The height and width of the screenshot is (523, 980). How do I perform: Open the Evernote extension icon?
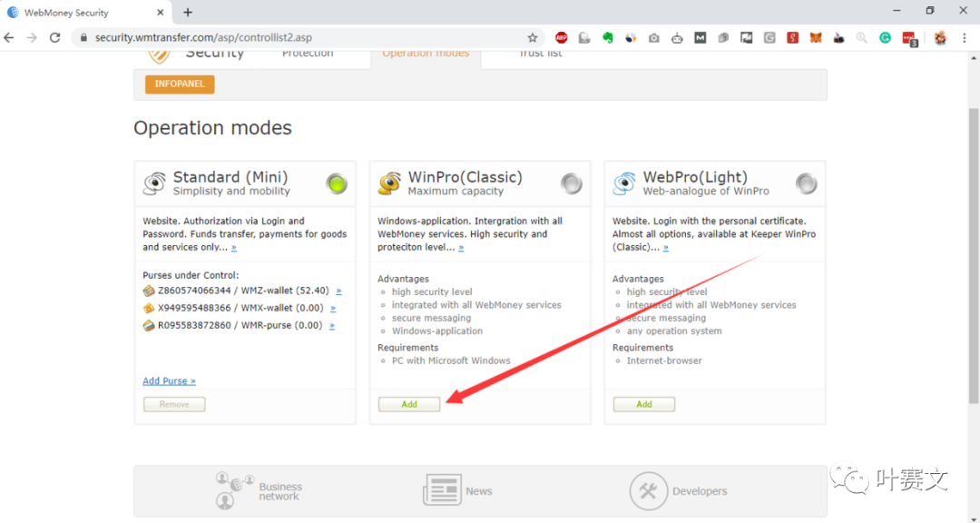pos(608,38)
